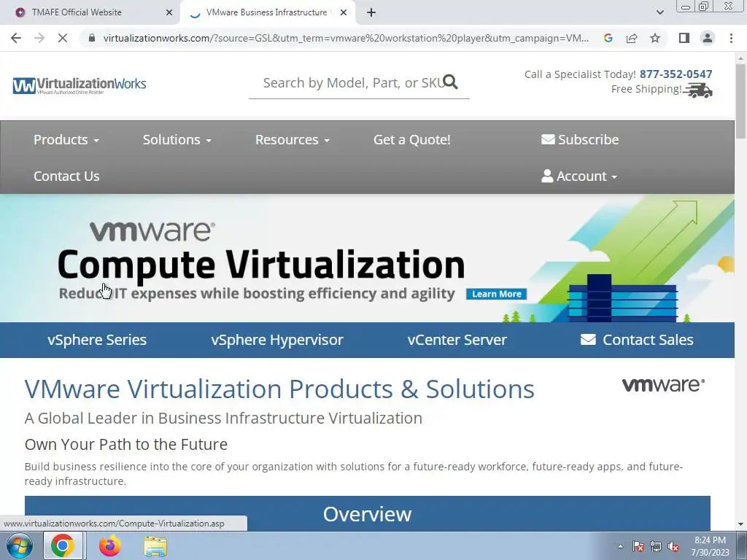Open the network tray icon
Viewport: 747px width, 560px height.
(656, 546)
